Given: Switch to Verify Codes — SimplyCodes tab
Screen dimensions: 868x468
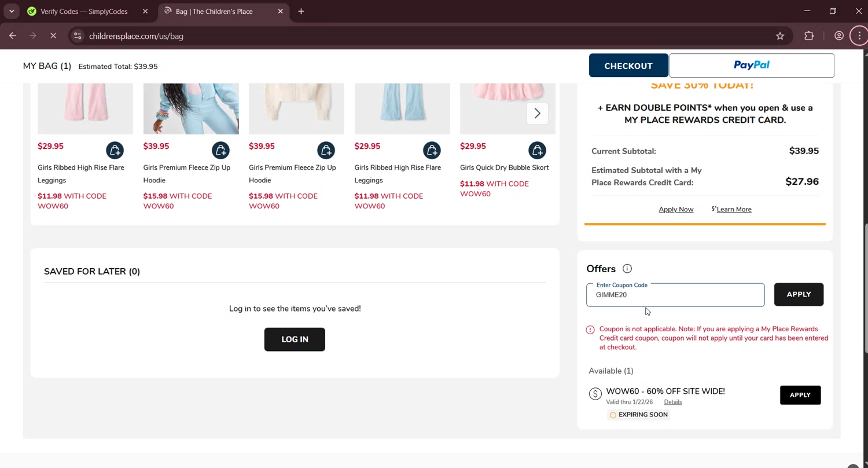Looking at the screenshot, I should pos(84,11).
